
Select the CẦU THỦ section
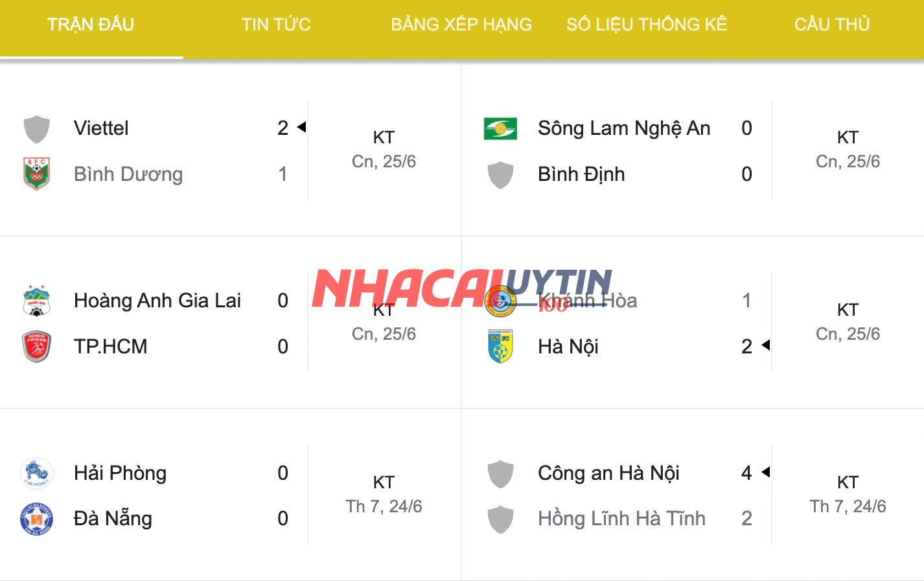832,24
